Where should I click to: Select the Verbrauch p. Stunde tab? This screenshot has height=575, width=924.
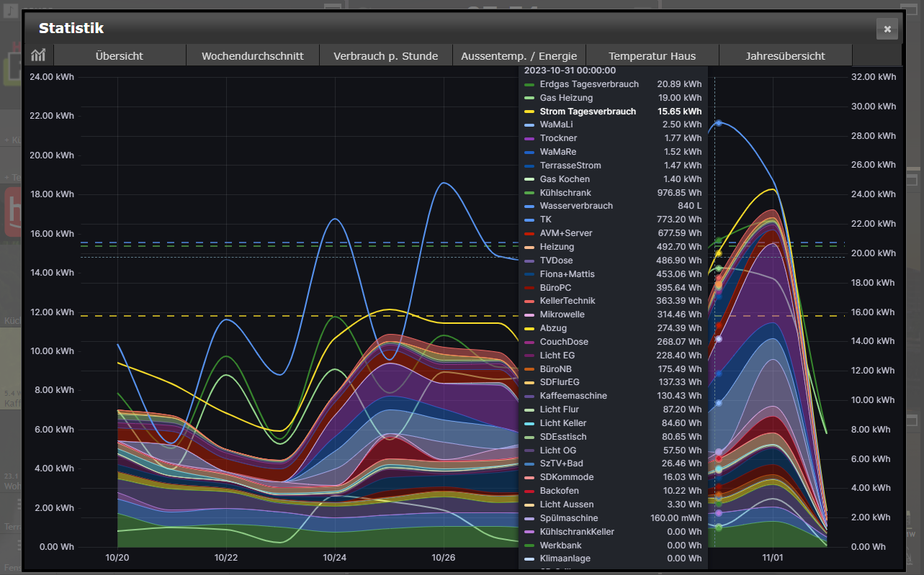[386, 55]
